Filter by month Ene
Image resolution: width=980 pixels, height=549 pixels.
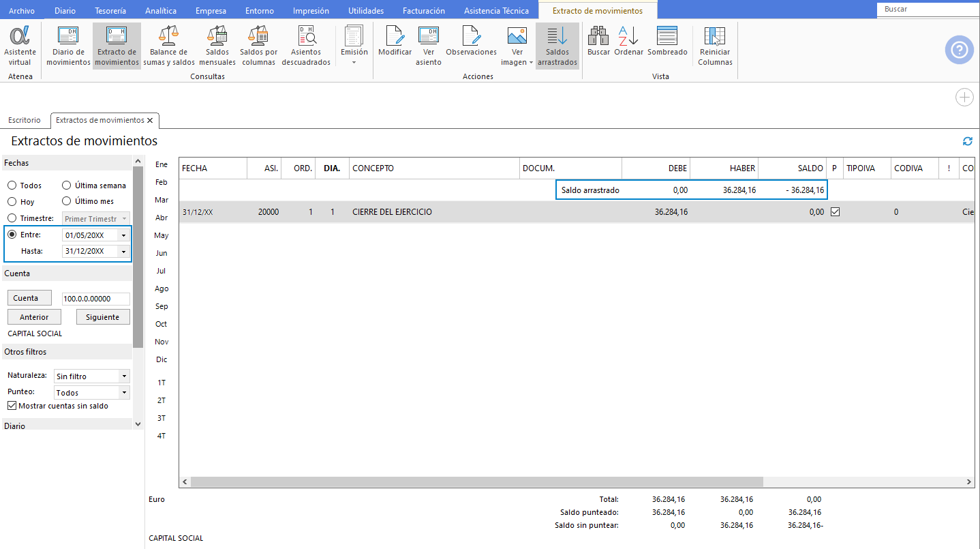tap(162, 164)
